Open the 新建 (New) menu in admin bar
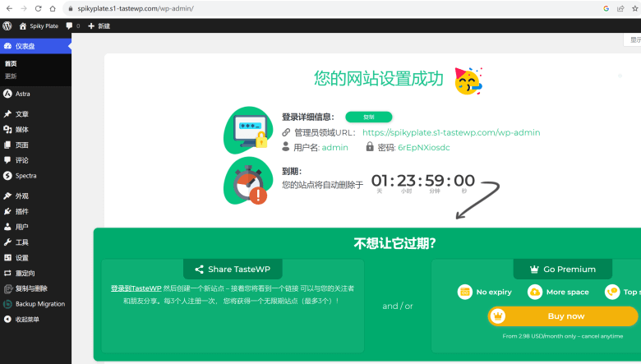Image resolution: width=641 pixels, height=364 pixels. tap(99, 25)
